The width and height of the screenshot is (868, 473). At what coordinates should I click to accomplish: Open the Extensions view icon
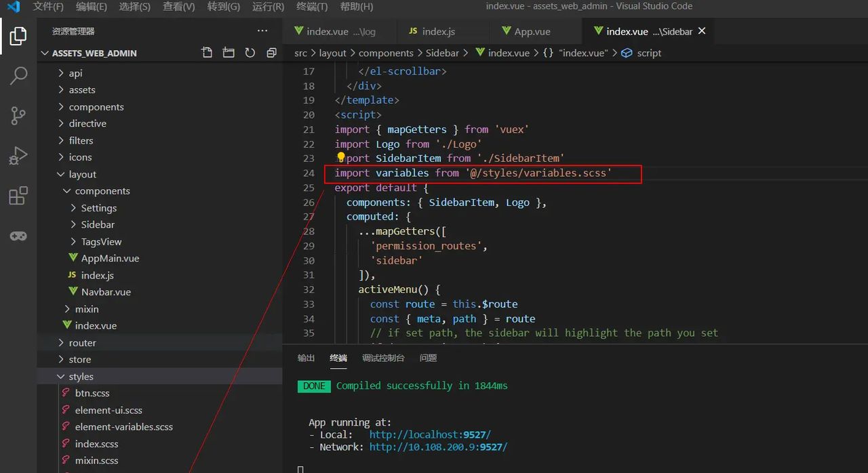[x=18, y=196]
